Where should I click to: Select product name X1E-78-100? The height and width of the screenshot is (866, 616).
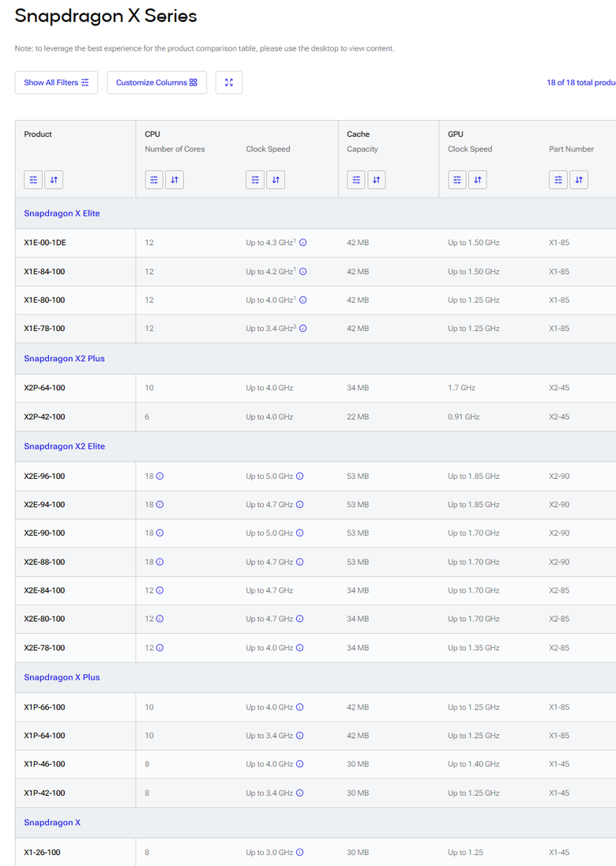tap(44, 328)
